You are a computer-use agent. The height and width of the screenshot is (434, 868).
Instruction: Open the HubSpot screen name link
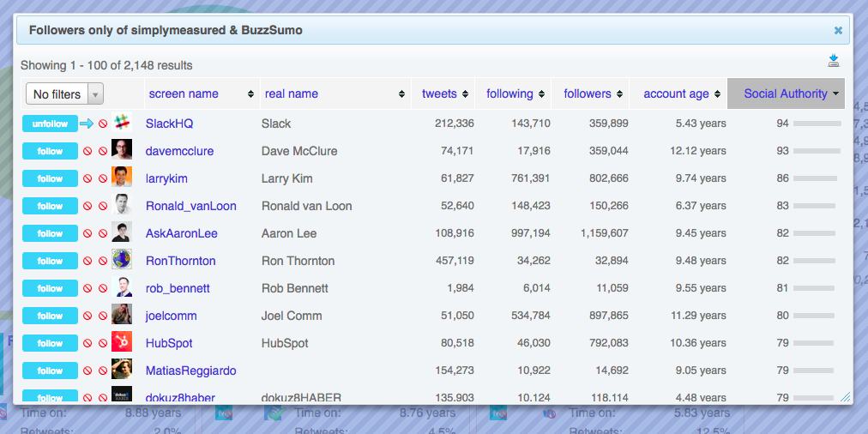click(169, 343)
